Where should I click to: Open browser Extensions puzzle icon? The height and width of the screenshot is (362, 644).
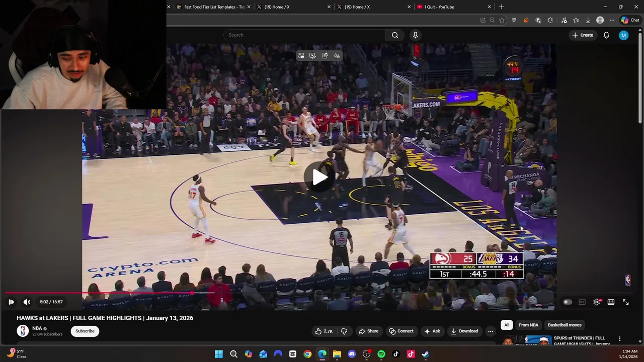click(x=550, y=20)
